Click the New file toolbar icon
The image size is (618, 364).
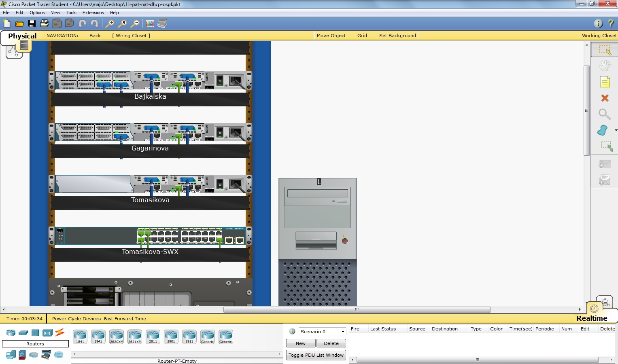tap(7, 23)
